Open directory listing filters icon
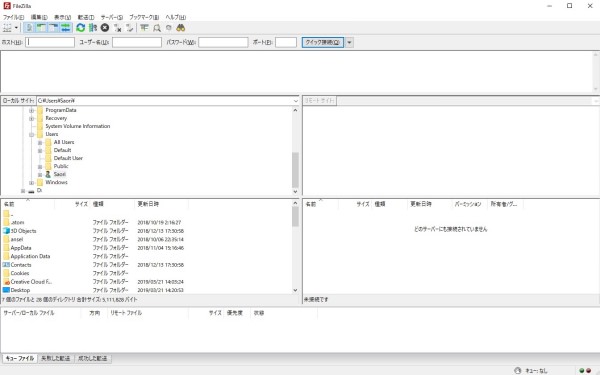600x375 pixels. [144, 28]
